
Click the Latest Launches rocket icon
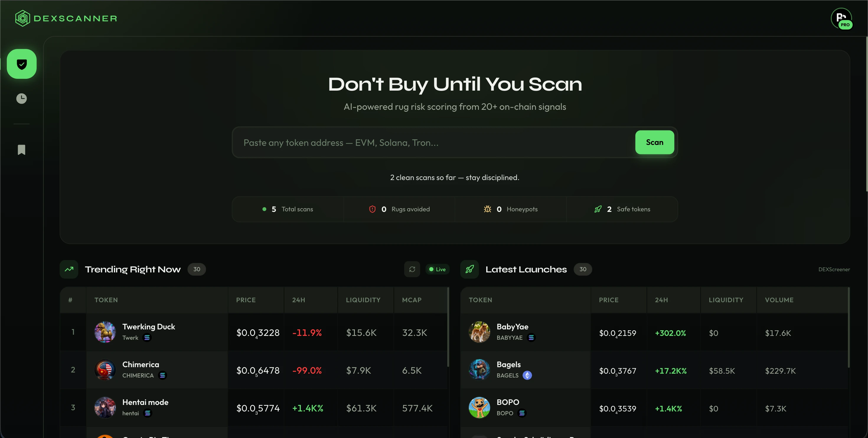[x=470, y=269]
